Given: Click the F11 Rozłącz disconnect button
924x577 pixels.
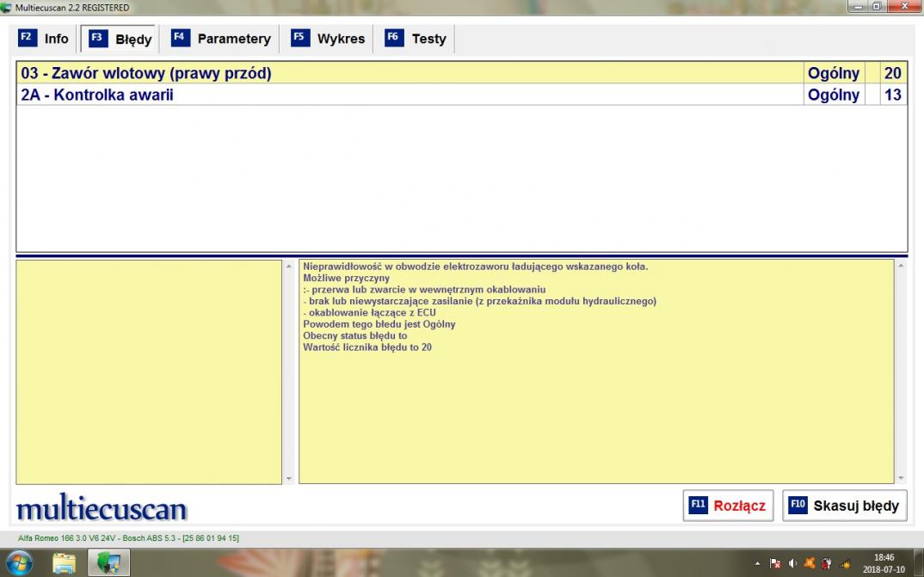Looking at the screenshot, I should tap(728, 506).
